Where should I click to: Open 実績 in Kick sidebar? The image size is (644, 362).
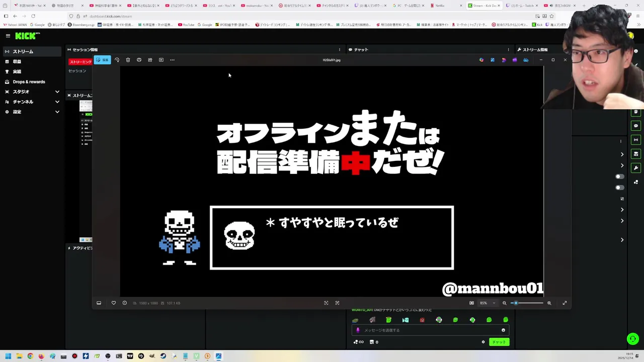pyautogui.click(x=17, y=71)
